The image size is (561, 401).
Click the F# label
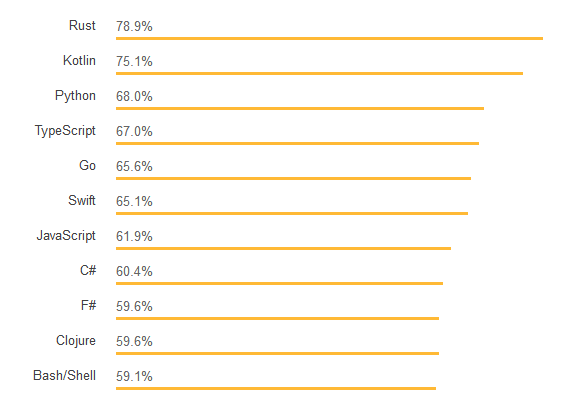[x=88, y=305]
